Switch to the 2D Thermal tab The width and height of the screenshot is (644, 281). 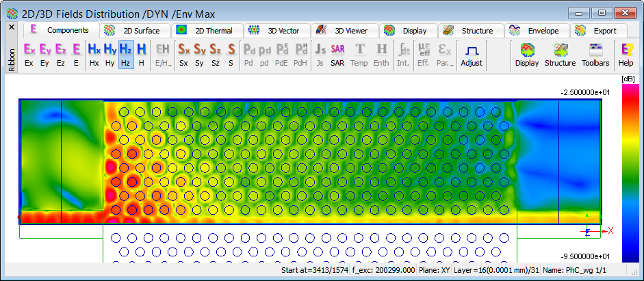[205, 31]
